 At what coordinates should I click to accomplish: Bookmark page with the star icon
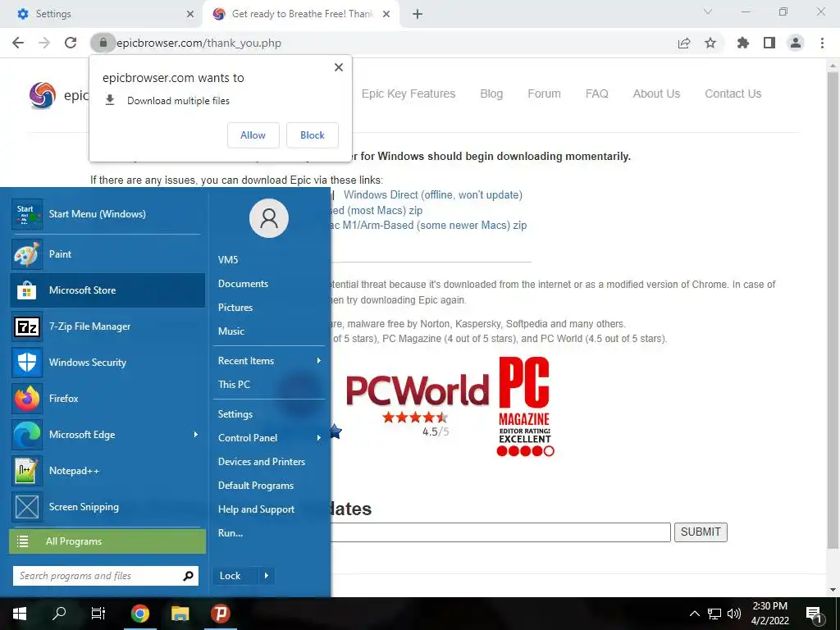point(710,43)
